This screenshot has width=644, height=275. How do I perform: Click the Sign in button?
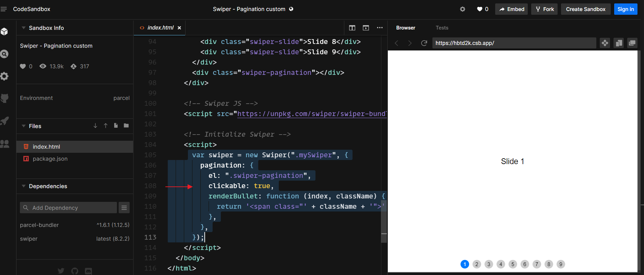(x=625, y=9)
